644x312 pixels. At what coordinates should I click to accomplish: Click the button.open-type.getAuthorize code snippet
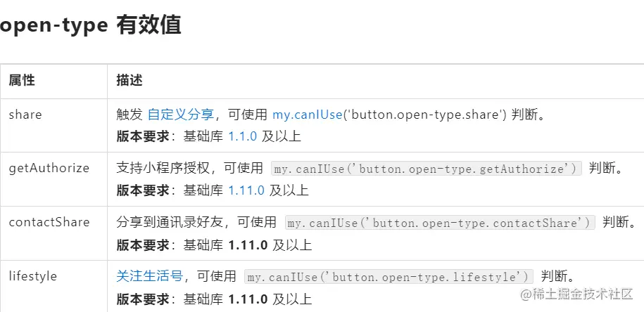tap(427, 169)
